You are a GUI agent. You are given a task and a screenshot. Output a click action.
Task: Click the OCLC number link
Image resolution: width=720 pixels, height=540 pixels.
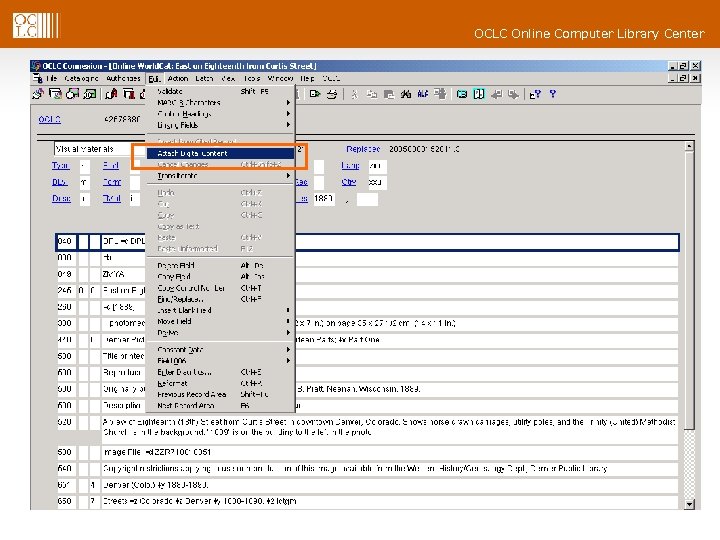pos(49,119)
